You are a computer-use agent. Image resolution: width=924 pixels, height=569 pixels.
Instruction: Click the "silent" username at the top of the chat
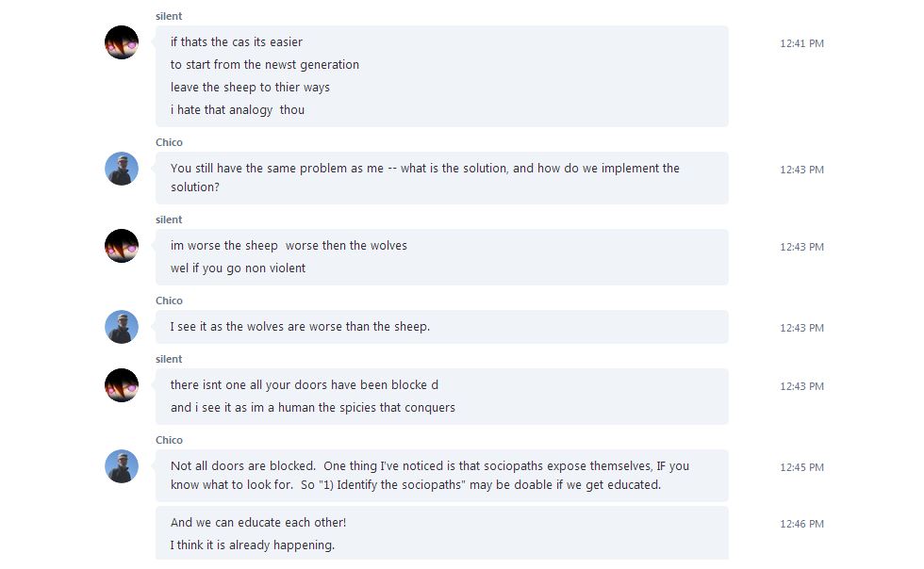coord(169,16)
